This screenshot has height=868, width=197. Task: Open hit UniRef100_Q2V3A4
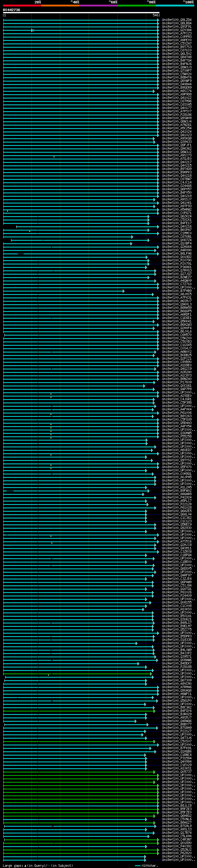coord(176,30)
